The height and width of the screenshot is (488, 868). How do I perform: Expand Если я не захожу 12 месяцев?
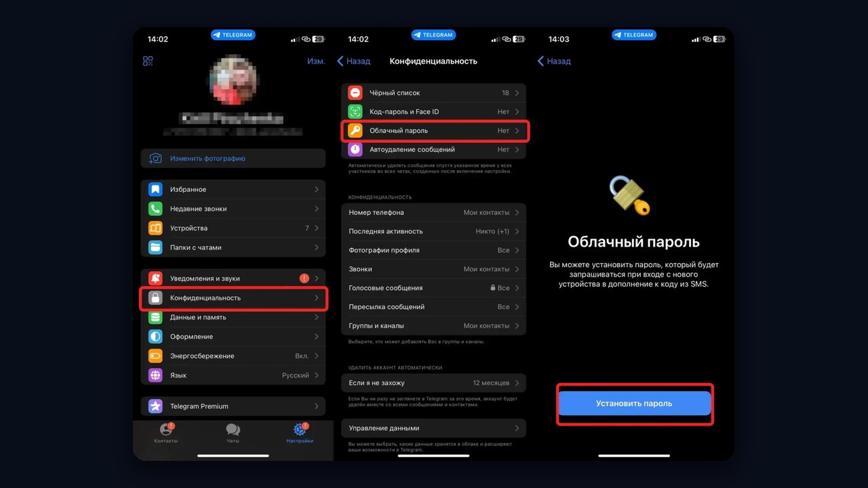click(x=434, y=383)
